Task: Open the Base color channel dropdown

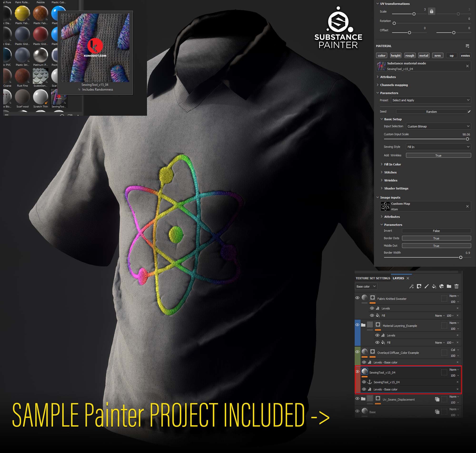Action: pos(366,286)
